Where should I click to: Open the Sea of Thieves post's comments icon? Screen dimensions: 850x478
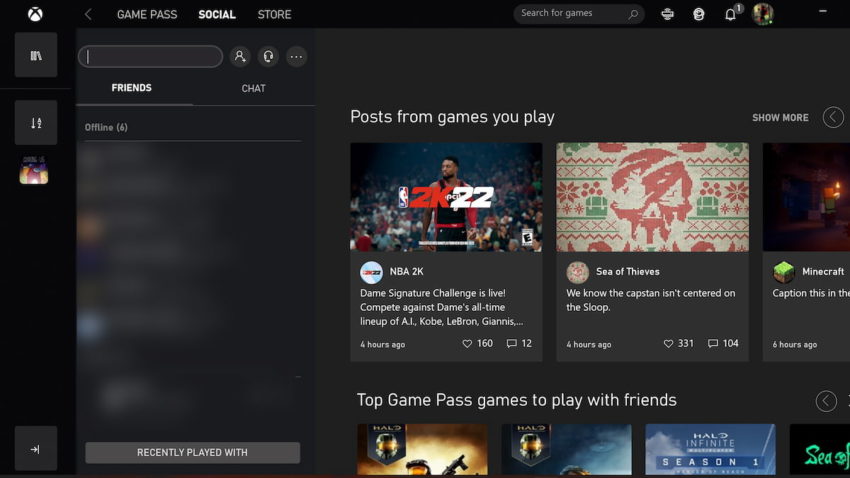713,344
